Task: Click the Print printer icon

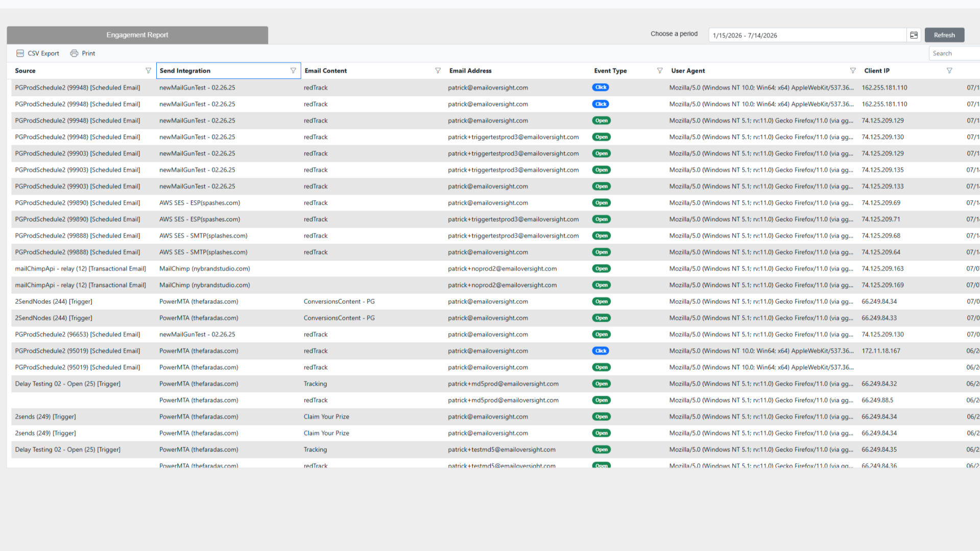Action: [74, 53]
